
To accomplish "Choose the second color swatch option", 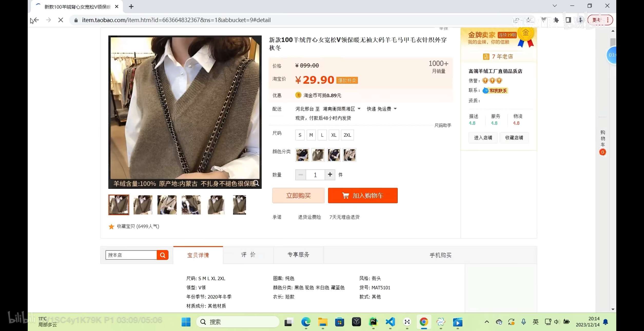I will [x=318, y=155].
